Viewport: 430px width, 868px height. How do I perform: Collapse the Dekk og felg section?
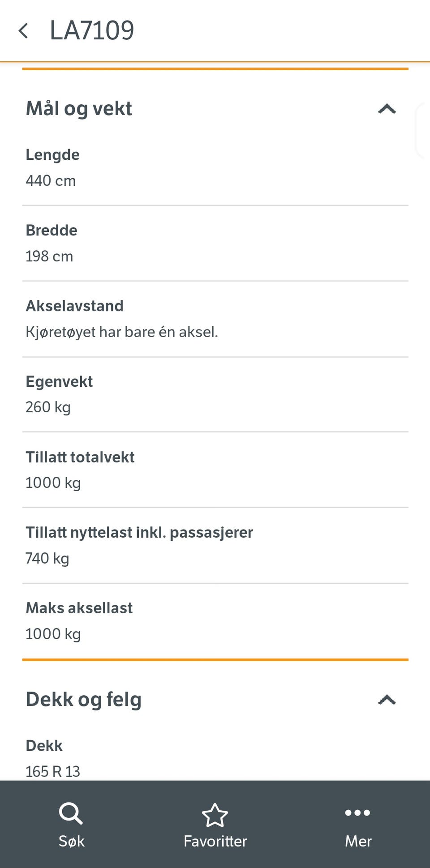(x=387, y=700)
